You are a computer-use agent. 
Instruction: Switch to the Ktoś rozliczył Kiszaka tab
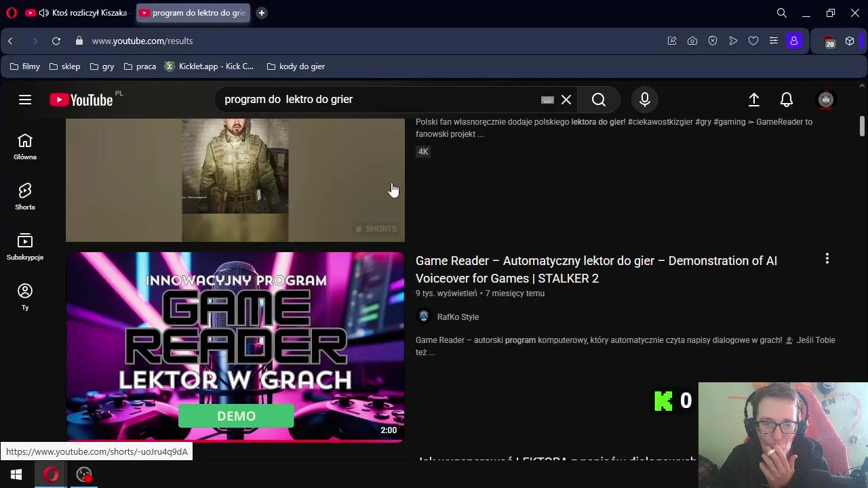point(77,13)
